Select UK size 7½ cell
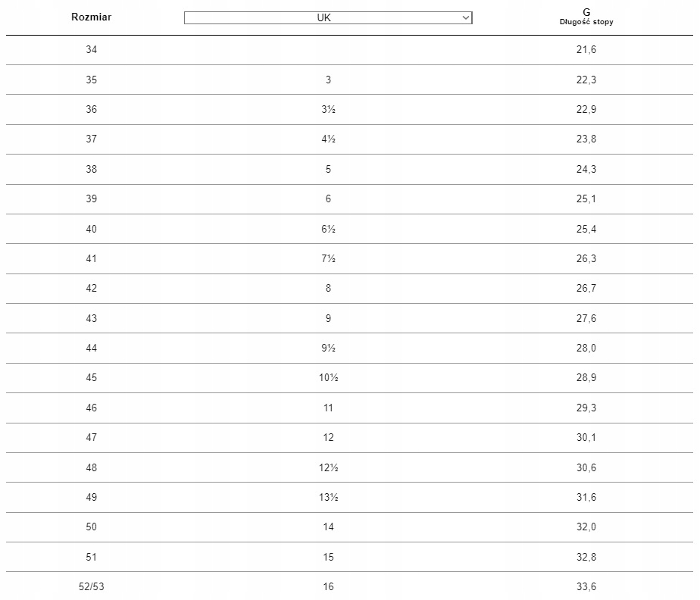 pos(328,259)
